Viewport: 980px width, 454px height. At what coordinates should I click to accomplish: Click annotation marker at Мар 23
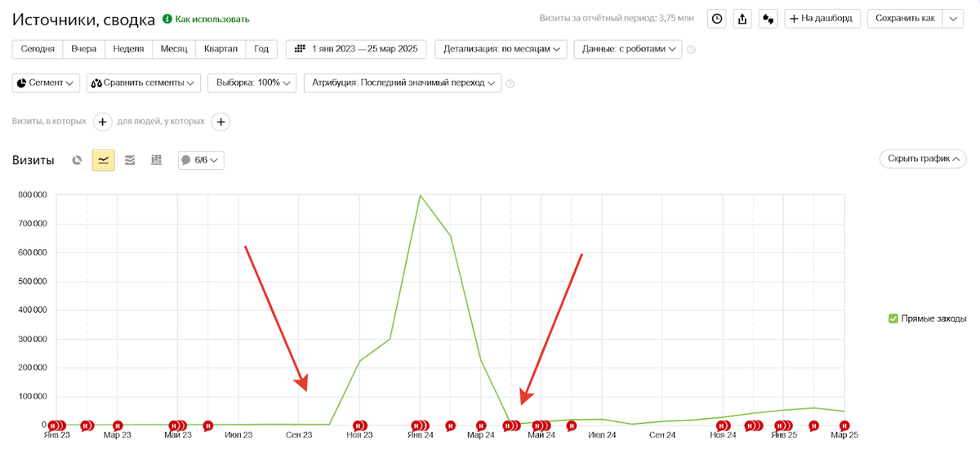(118, 425)
